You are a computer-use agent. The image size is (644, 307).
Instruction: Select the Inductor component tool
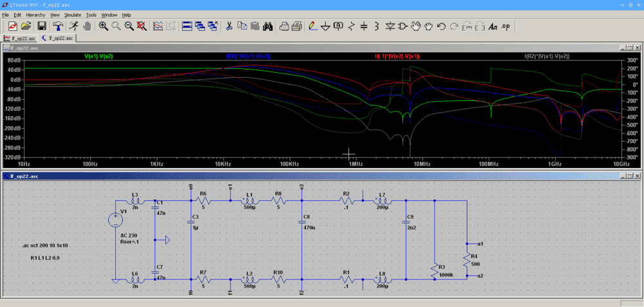(x=377, y=26)
